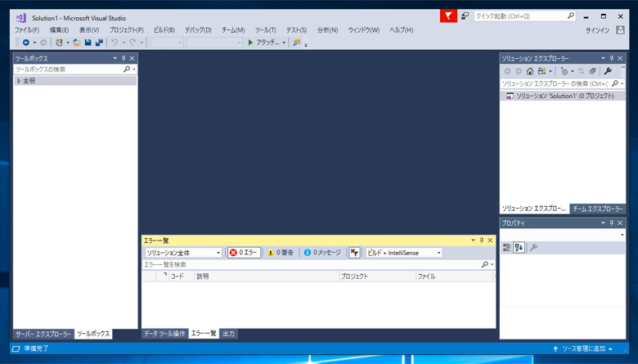Click the Categorized icon in Properties panel

click(507, 247)
